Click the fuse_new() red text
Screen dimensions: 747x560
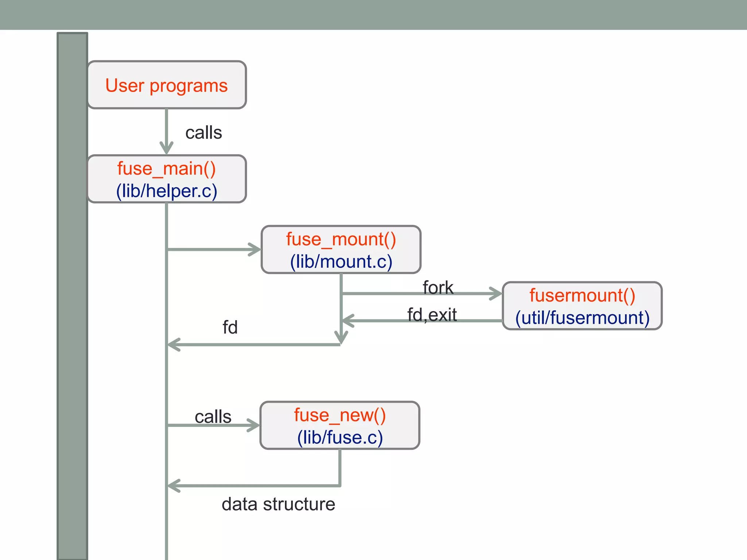point(340,415)
